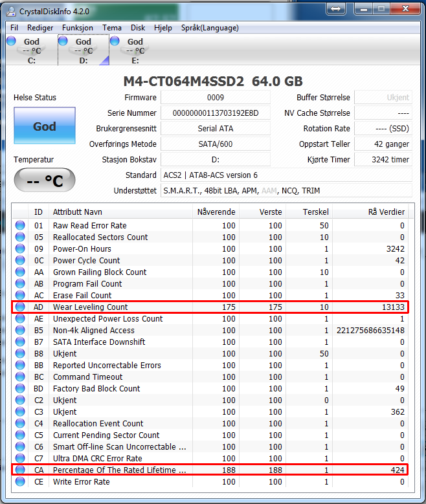The height and width of the screenshot is (504, 426).
Task: Select attribute ID C2 row name Ukjent
Action: point(65,400)
